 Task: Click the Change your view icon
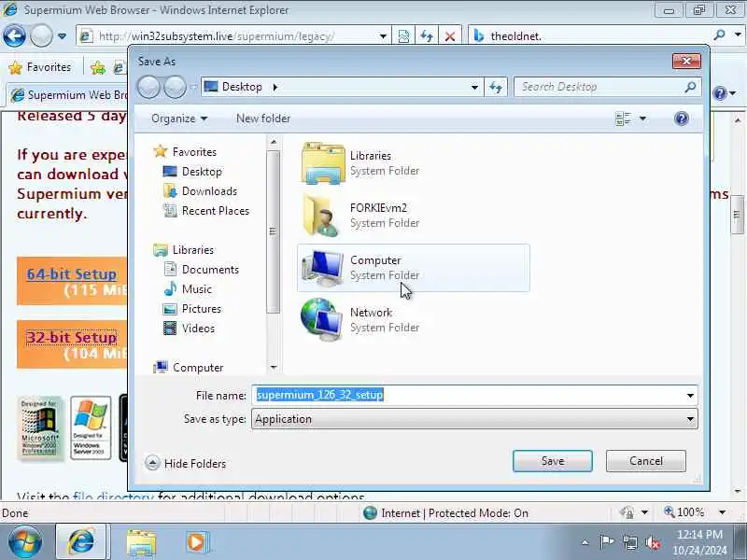pyautogui.click(x=623, y=119)
